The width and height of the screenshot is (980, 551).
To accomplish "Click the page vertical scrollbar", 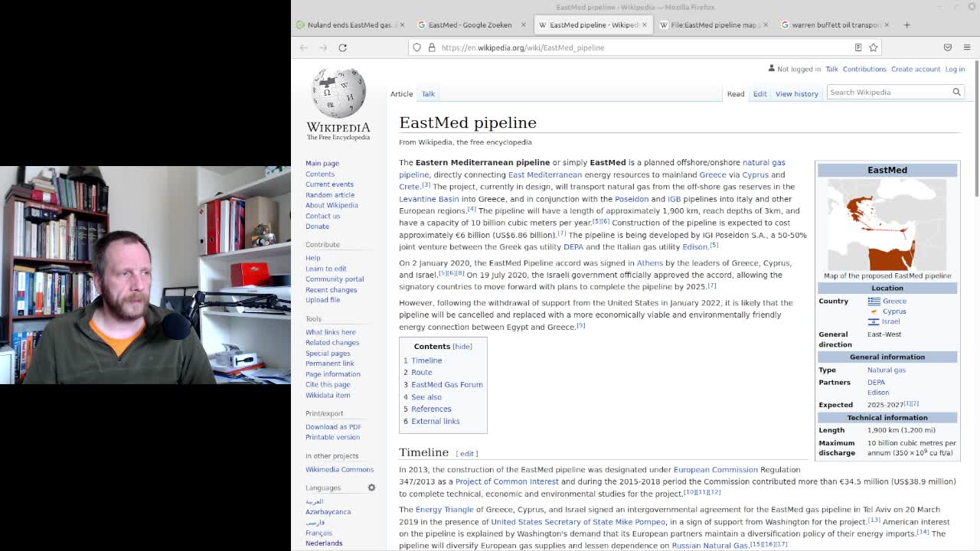I will coord(977,130).
